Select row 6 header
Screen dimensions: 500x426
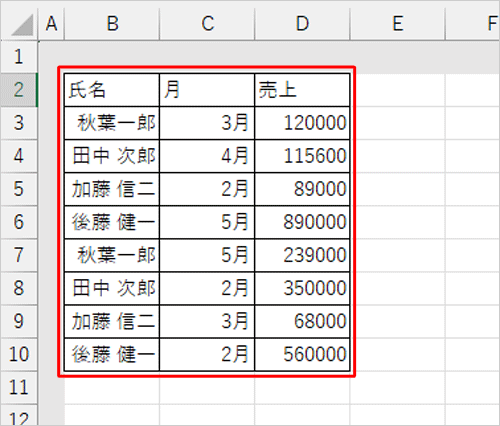(x=19, y=222)
